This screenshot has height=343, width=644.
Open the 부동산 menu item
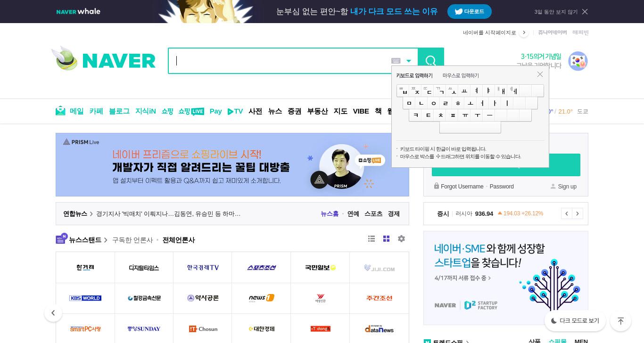(x=318, y=111)
